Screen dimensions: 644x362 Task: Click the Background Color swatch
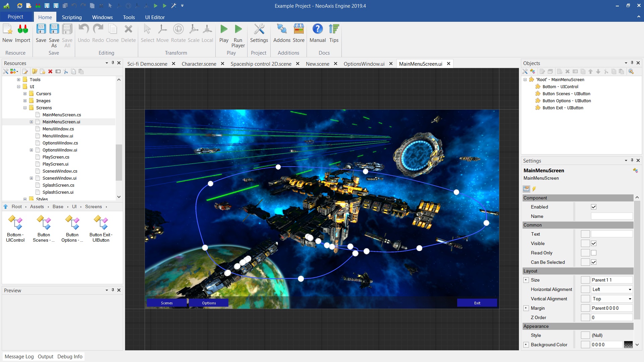628,345
